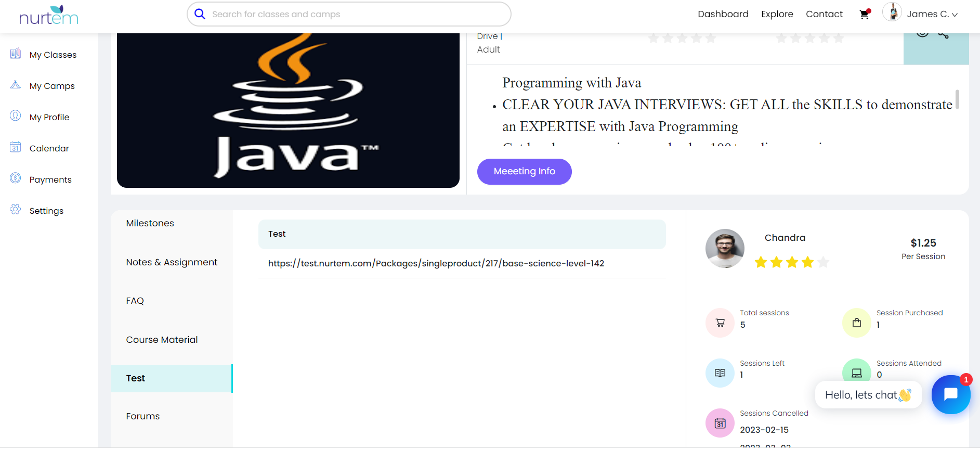Click the Meeeting Info button

[x=524, y=172]
